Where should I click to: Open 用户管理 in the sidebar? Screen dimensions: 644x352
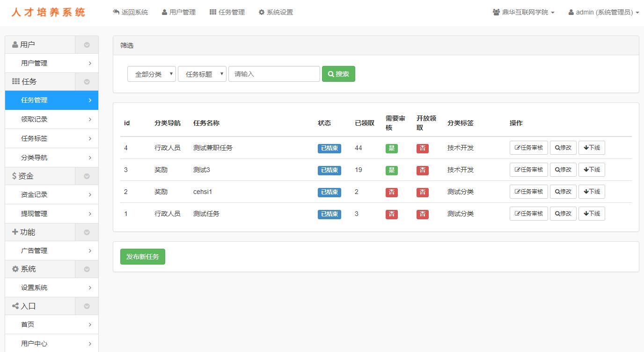[51, 63]
